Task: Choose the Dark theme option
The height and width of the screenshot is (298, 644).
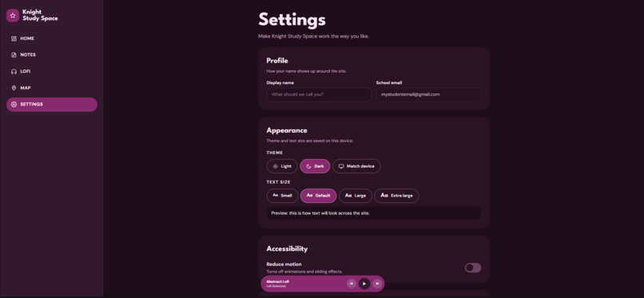Action: coord(315,166)
